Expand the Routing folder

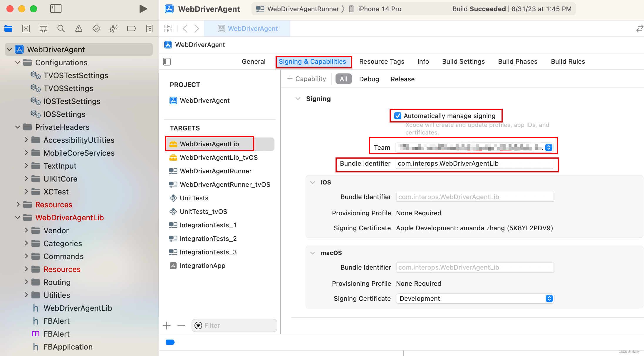(x=26, y=282)
